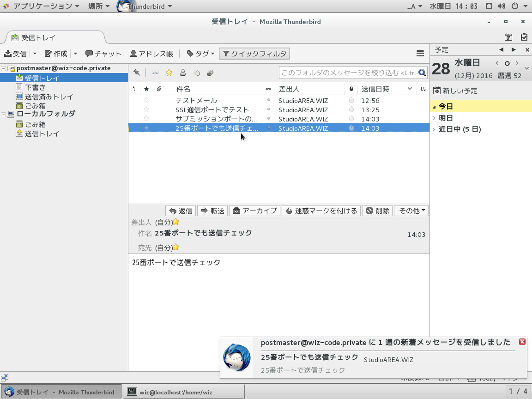This screenshot has width=532, height=399.
Task: Close the new mail notification popup
Action: tap(522, 342)
